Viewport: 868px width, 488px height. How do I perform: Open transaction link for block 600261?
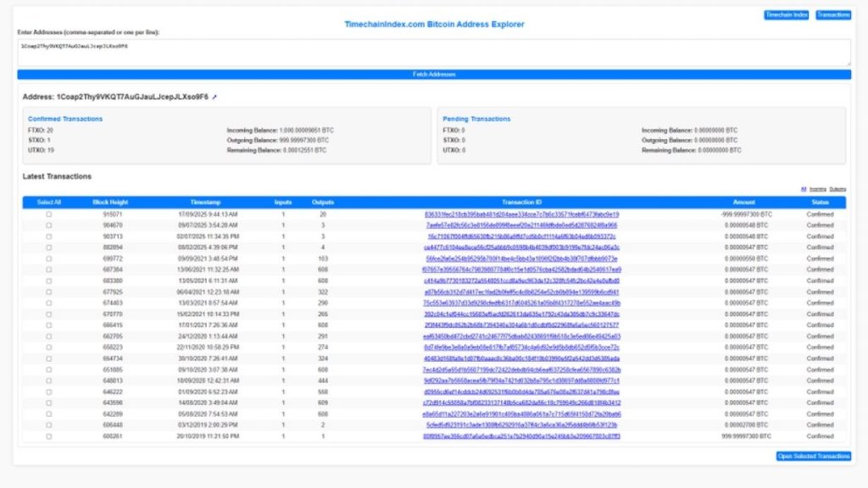[521, 435]
